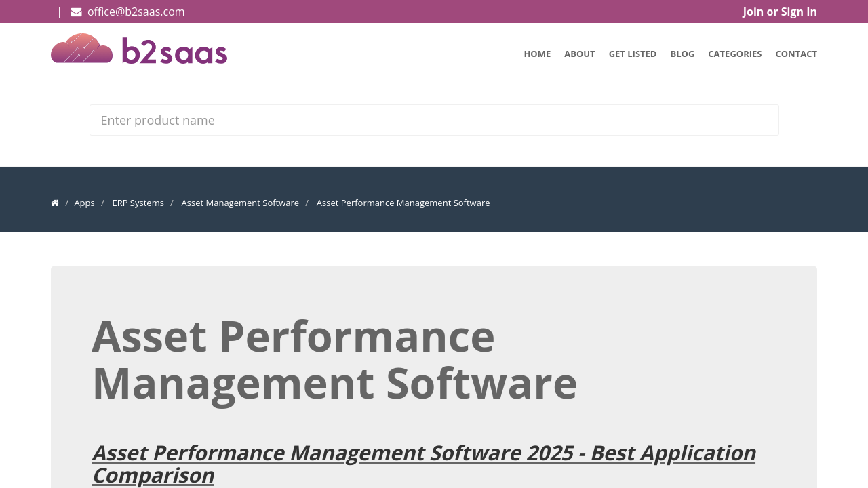
Task: Open the BLOG navigation item
Action: [x=682, y=54]
